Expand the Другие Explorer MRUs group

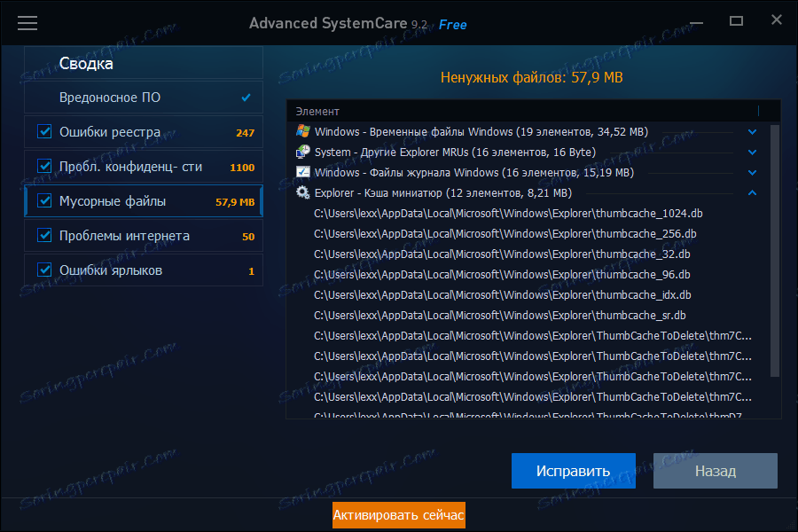(752, 153)
